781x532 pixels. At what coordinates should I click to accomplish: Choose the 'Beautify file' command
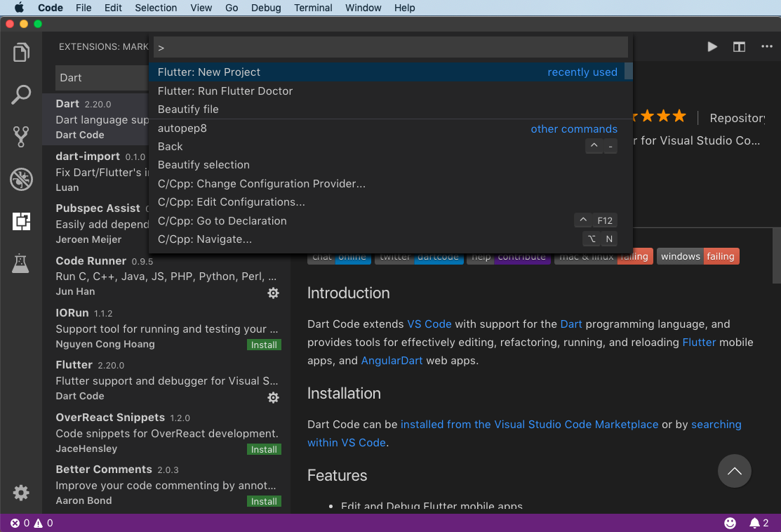(x=387, y=109)
